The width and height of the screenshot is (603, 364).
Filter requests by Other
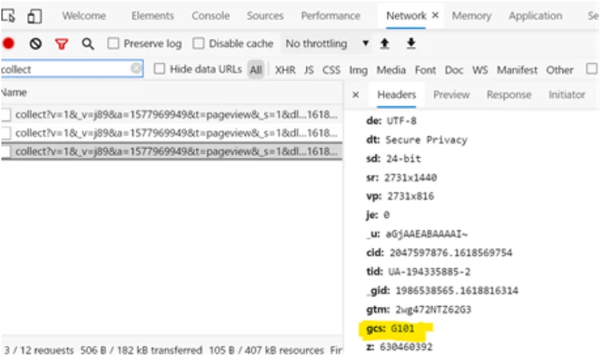pyautogui.click(x=560, y=70)
